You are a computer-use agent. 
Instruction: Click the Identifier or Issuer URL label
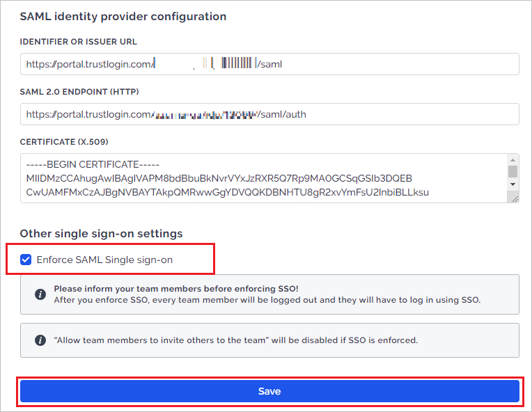click(x=79, y=42)
